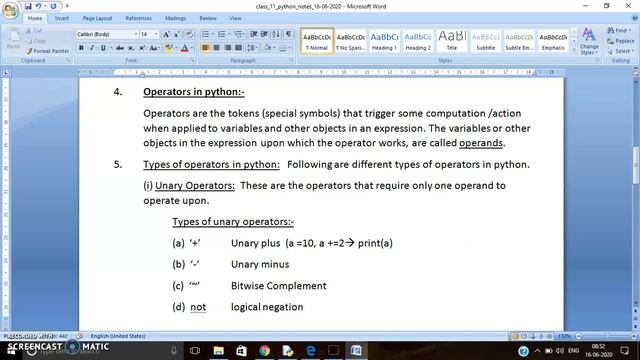Decrease paragraph indent
Viewport: 640px width, 360px height.
[x=253, y=34]
